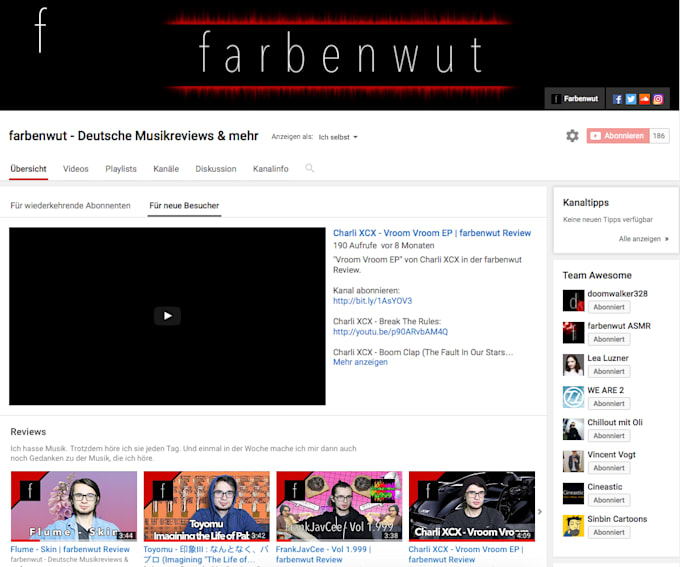The image size is (680, 567).
Task: Toggle Abonniert for farbenwut ASMR
Action: (x=609, y=339)
